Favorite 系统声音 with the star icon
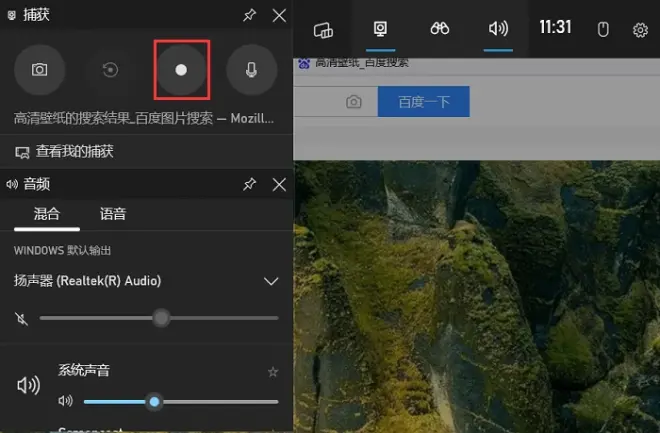This screenshot has width=660, height=433. click(x=273, y=372)
